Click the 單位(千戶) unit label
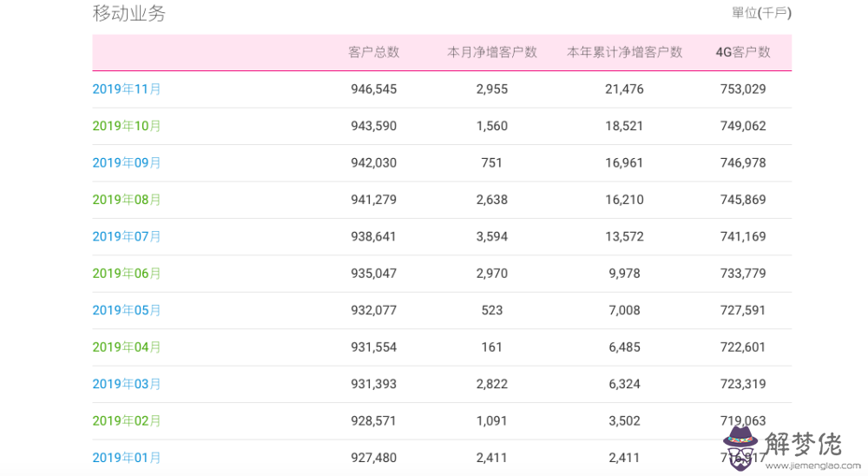This screenshot has height=476, width=868. tap(761, 13)
